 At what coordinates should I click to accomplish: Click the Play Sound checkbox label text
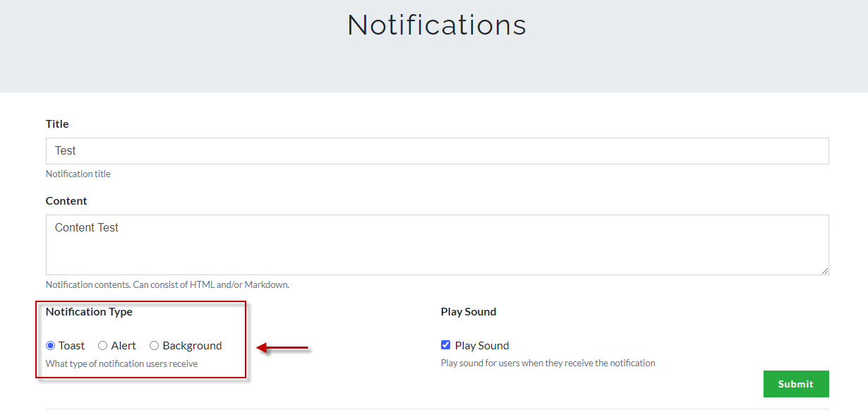482,346
